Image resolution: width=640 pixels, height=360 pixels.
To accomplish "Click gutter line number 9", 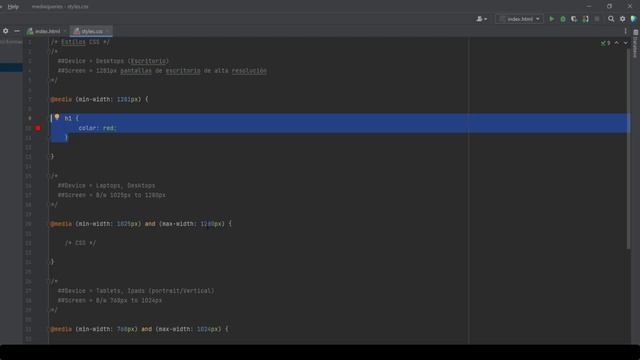I will click(x=30, y=118).
